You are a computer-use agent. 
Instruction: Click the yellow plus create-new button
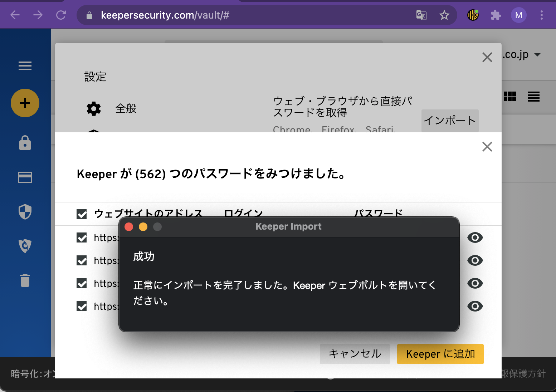(25, 103)
